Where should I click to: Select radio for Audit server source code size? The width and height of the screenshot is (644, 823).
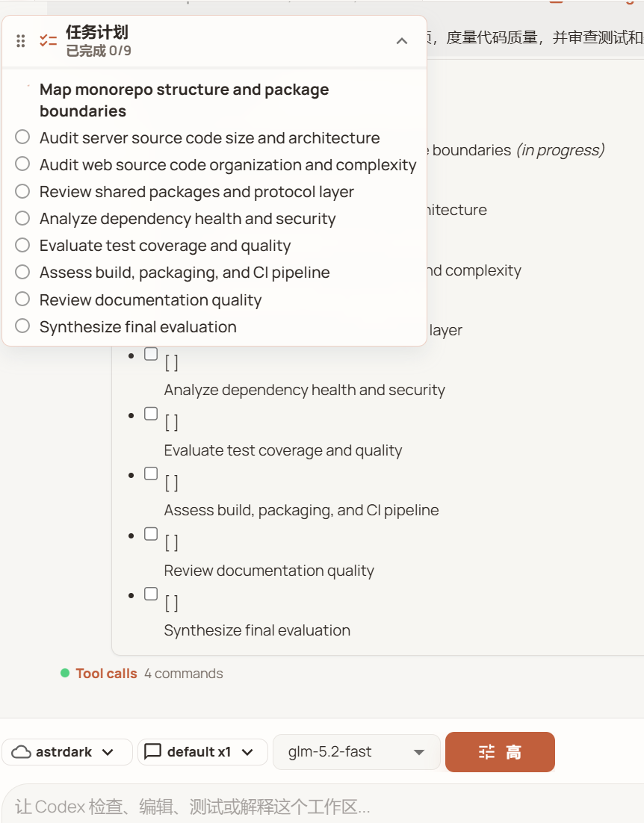[x=22, y=137]
